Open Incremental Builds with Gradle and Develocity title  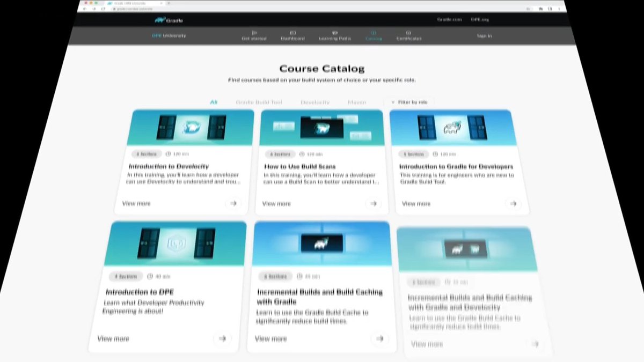pyautogui.click(x=470, y=302)
